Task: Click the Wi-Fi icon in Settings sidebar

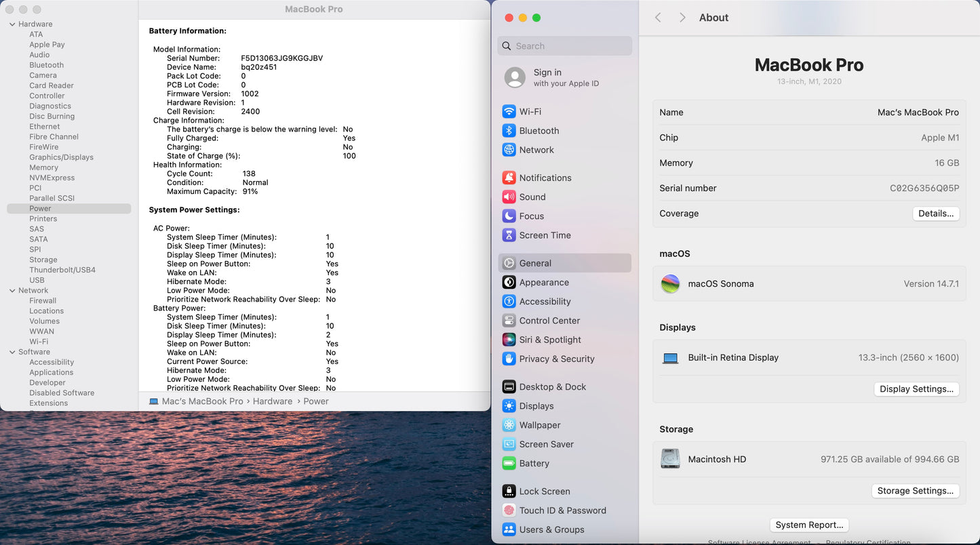Action: coord(509,111)
